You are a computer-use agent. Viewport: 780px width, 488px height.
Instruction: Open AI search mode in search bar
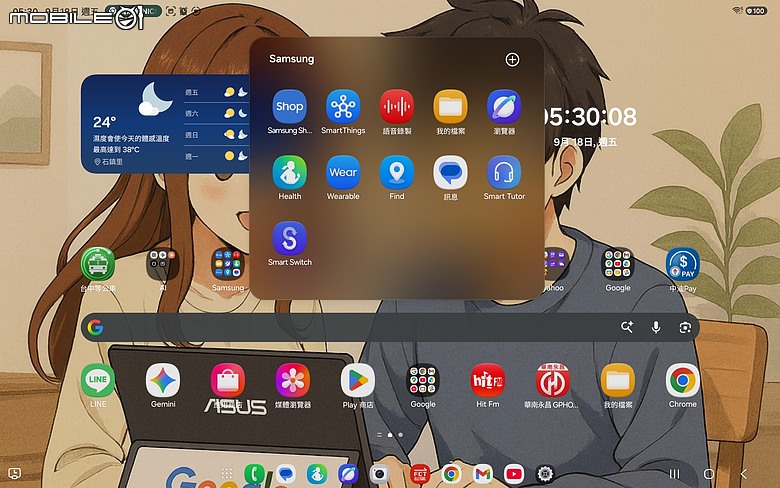coord(627,327)
